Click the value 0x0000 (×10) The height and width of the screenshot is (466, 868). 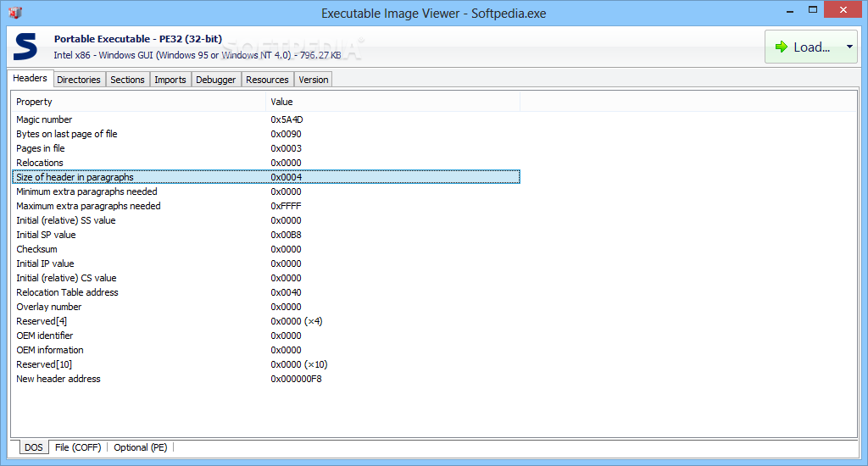click(299, 364)
